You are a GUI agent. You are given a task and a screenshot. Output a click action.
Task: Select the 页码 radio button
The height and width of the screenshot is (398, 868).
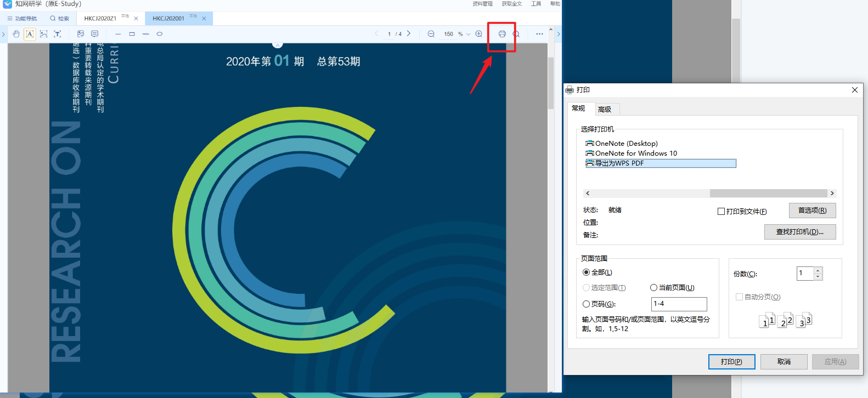coord(586,304)
